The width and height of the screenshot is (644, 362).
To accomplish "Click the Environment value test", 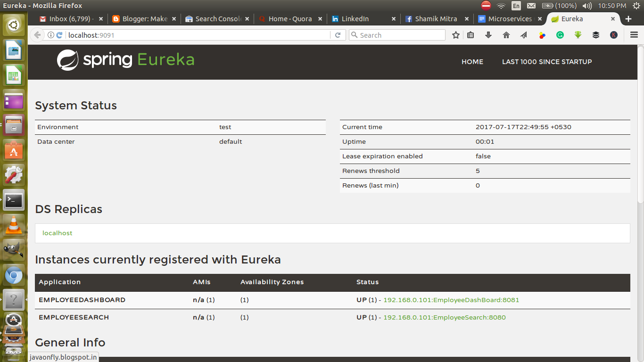I will pos(225,127).
